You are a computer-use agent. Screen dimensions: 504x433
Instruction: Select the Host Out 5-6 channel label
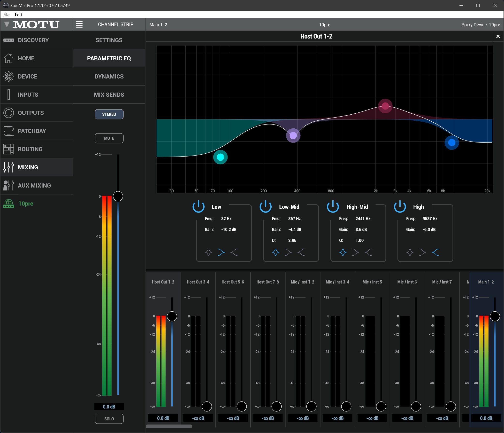point(233,282)
